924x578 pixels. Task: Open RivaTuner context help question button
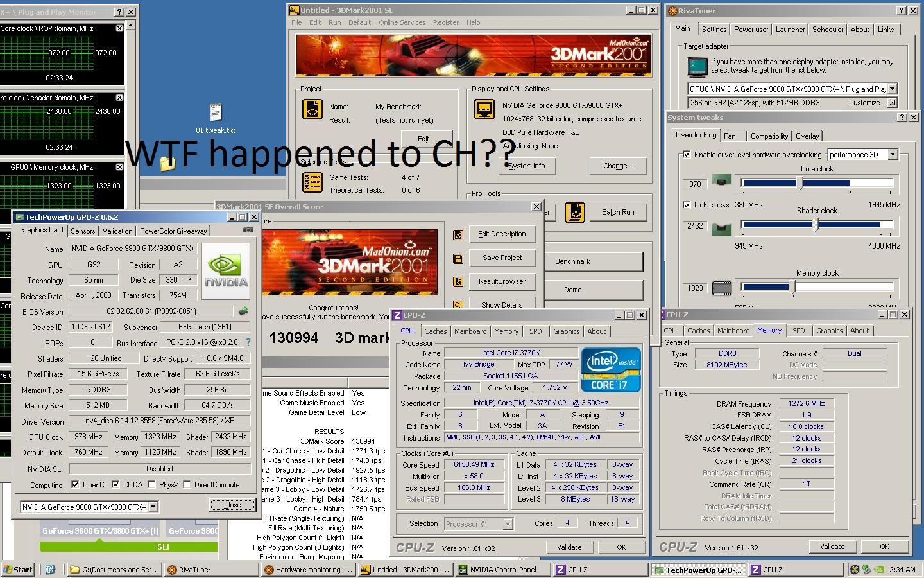[x=902, y=11]
